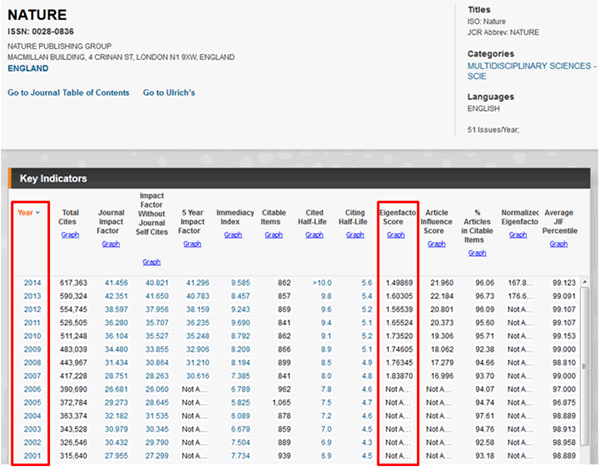Click the 2001 year link
Screen dimensions: 600x467
click(34, 455)
